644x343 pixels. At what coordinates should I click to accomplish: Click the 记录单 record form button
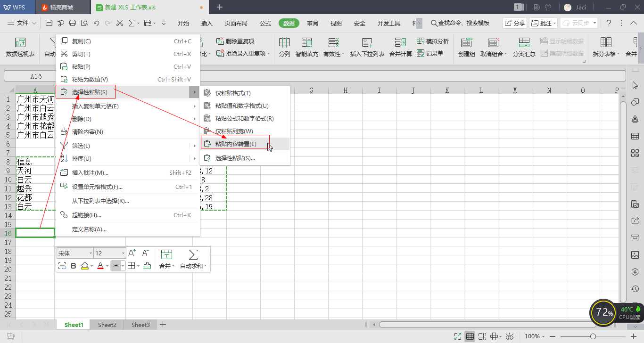[430, 53]
